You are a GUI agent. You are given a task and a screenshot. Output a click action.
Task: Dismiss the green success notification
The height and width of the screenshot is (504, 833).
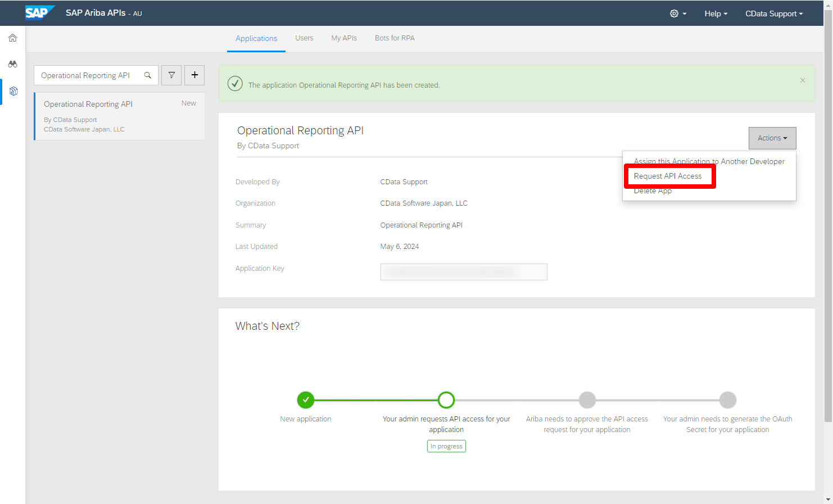coord(803,80)
